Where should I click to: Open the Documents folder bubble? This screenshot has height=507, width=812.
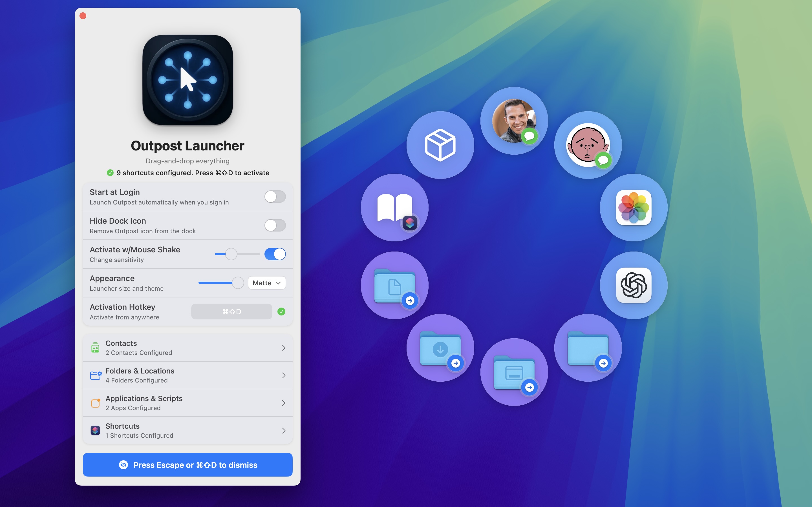[394, 285]
